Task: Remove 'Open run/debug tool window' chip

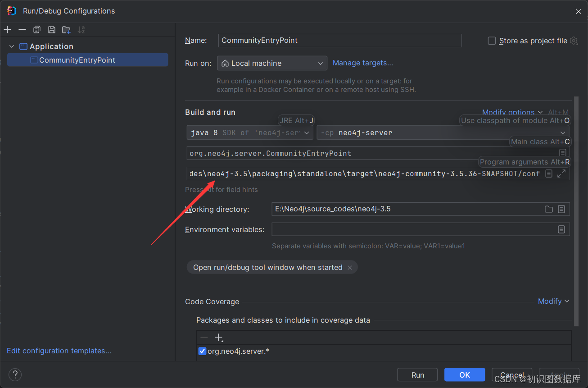Action: [x=350, y=267]
